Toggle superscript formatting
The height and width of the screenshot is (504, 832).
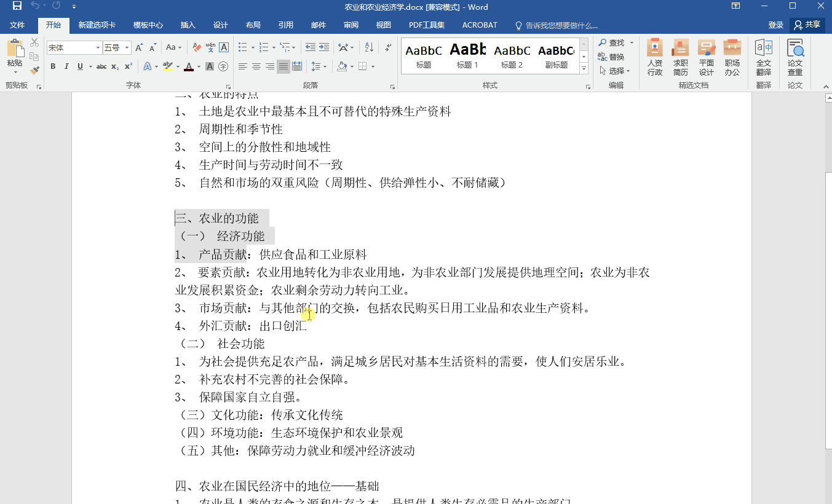tap(129, 66)
